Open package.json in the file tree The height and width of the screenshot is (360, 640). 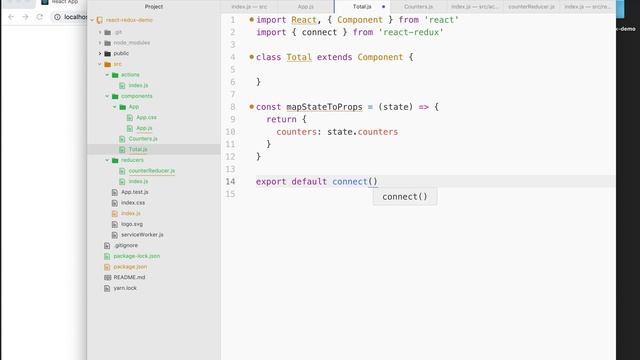click(x=130, y=267)
